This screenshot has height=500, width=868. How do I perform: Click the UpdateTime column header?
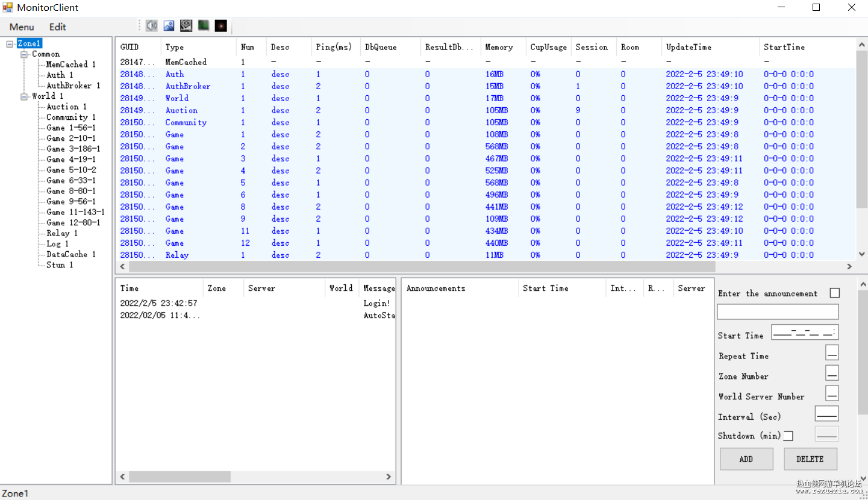click(711, 47)
